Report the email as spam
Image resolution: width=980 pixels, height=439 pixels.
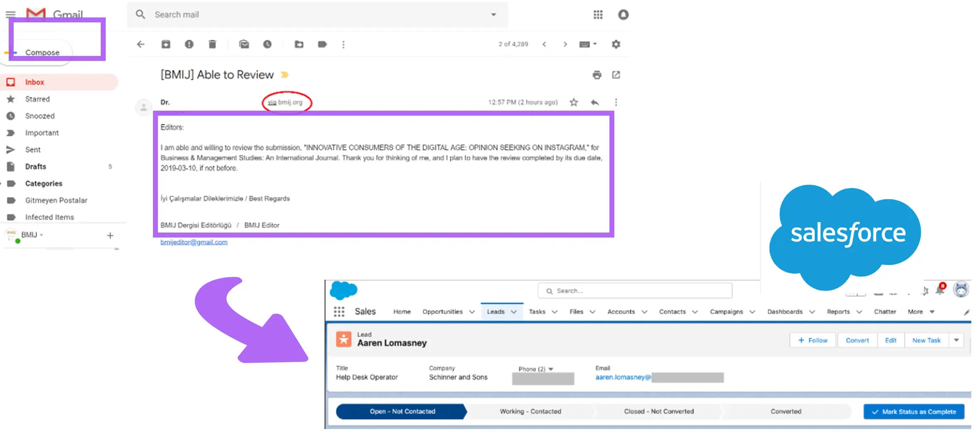pyautogui.click(x=189, y=44)
